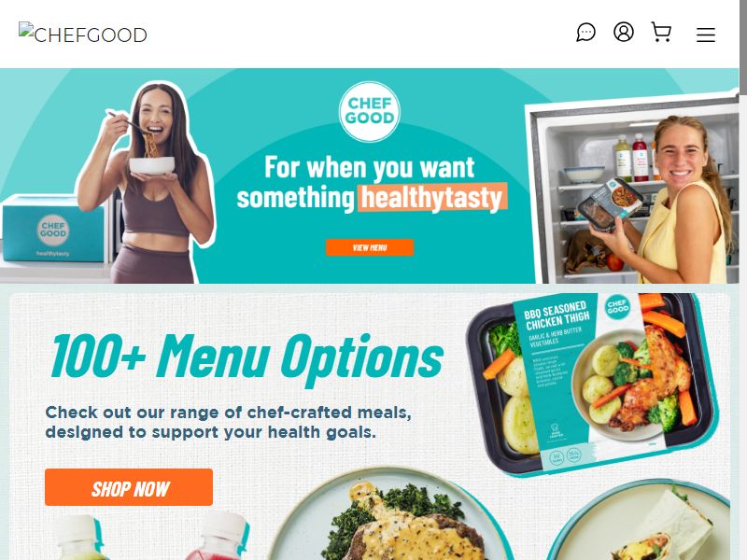Click the highlighted healthytasty text
Viewport: 747px width, 560px height.
tap(431, 197)
